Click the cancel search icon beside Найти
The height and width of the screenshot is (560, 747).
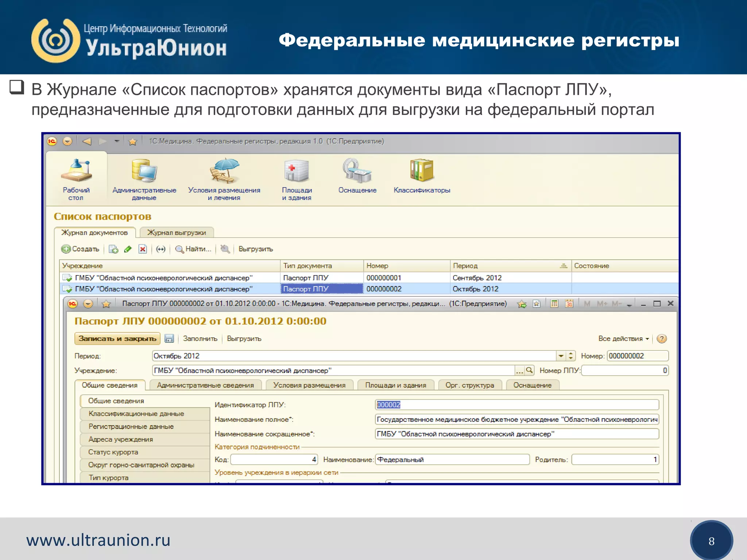tap(225, 249)
